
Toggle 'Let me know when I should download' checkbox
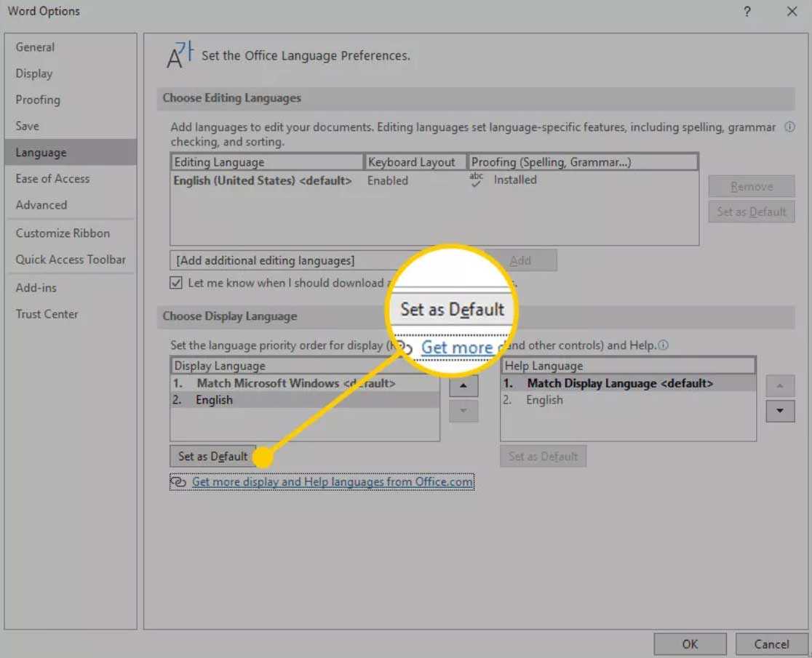[176, 283]
